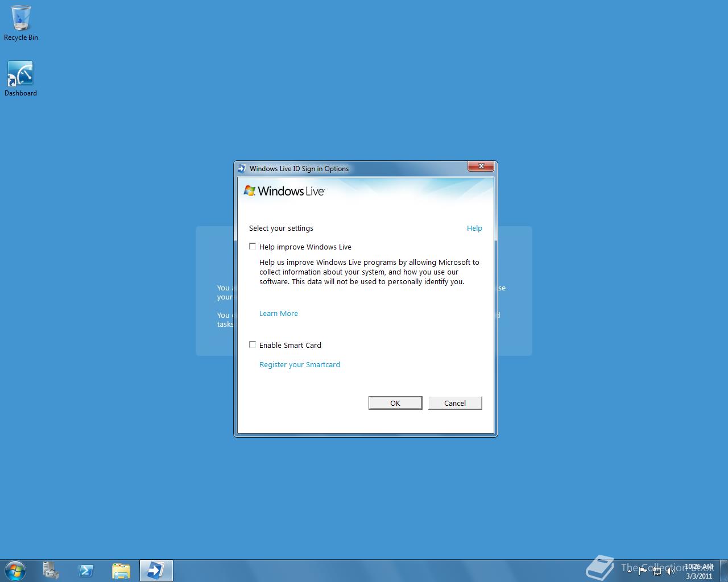Launch Windows PowerShell from the taskbar
728x582 pixels.
(86, 571)
